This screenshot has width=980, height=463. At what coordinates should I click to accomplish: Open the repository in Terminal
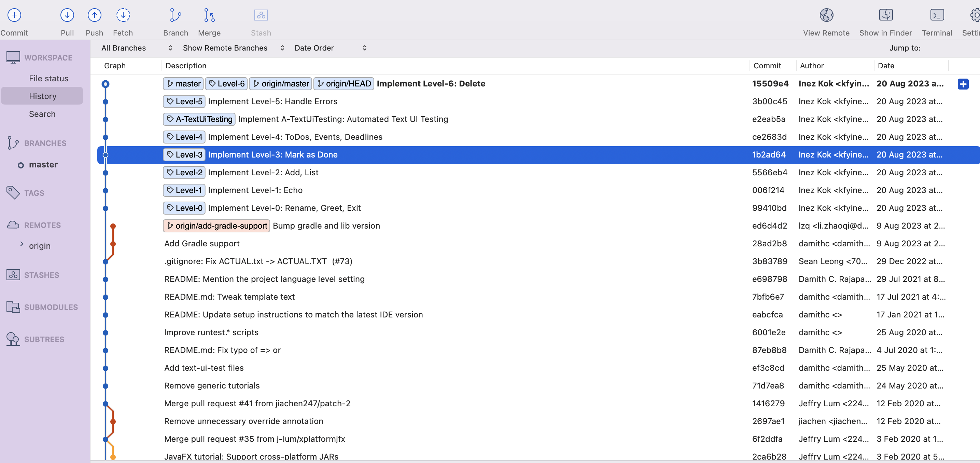pyautogui.click(x=937, y=15)
